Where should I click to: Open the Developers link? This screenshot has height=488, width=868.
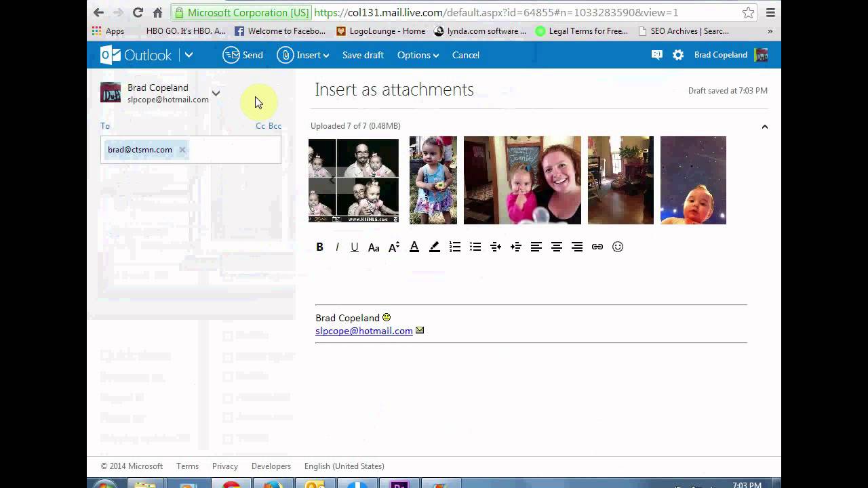click(x=271, y=466)
